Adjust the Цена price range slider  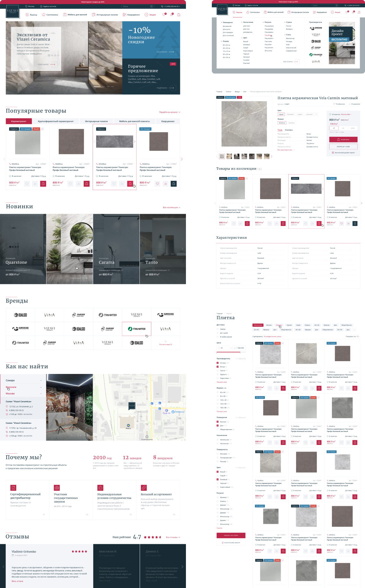240,352
